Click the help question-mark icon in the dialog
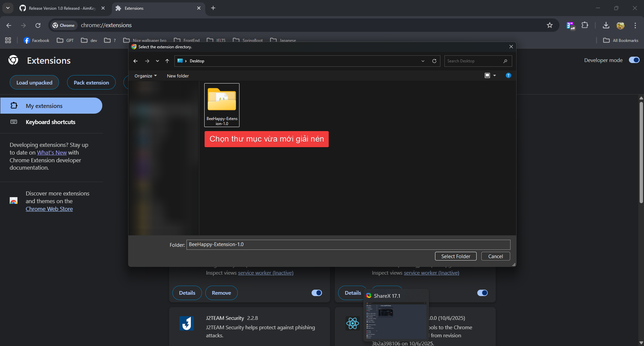This screenshot has height=346, width=644. [x=508, y=75]
